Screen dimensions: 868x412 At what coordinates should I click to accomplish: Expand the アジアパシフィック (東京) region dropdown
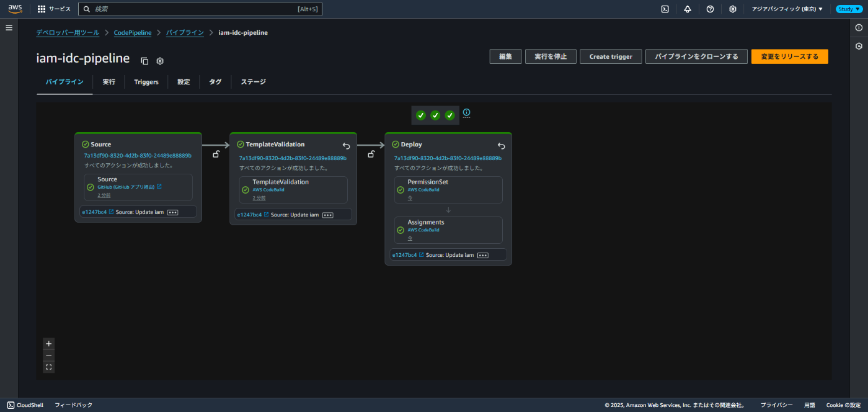[787, 9]
